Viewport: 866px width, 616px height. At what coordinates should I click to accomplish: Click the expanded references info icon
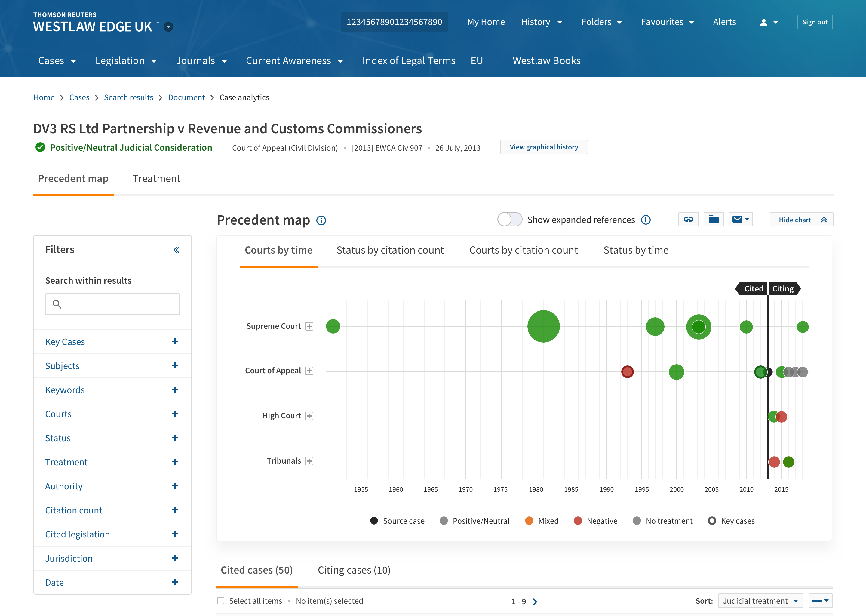(646, 220)
